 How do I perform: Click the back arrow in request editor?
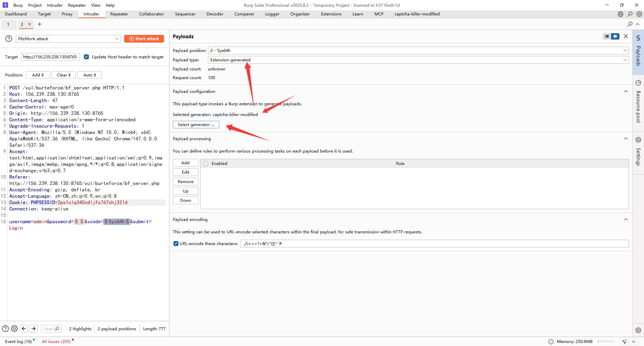point(24,329)
